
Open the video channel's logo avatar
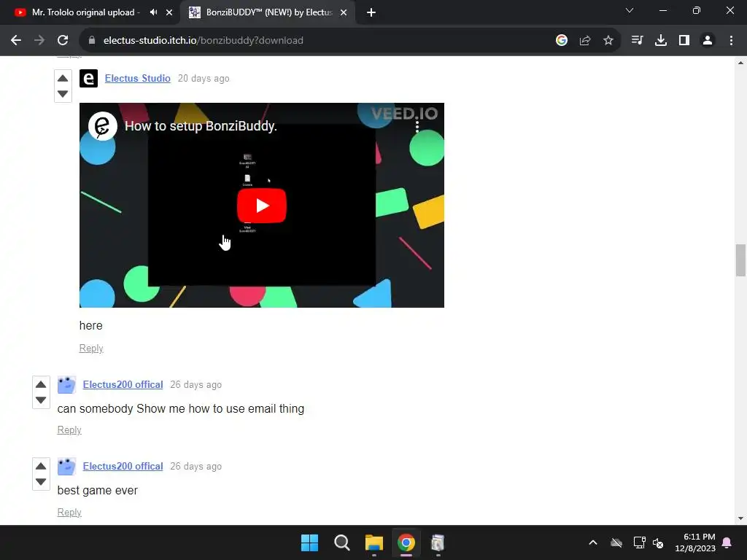click(x=102, y=126)
